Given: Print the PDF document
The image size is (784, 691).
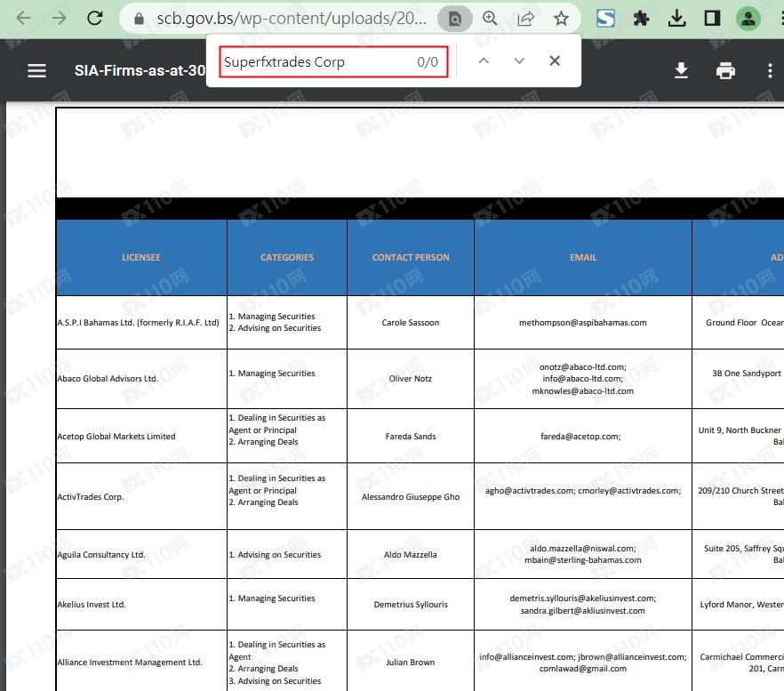Looking at the screenshot, I should (x=725, y=70).
